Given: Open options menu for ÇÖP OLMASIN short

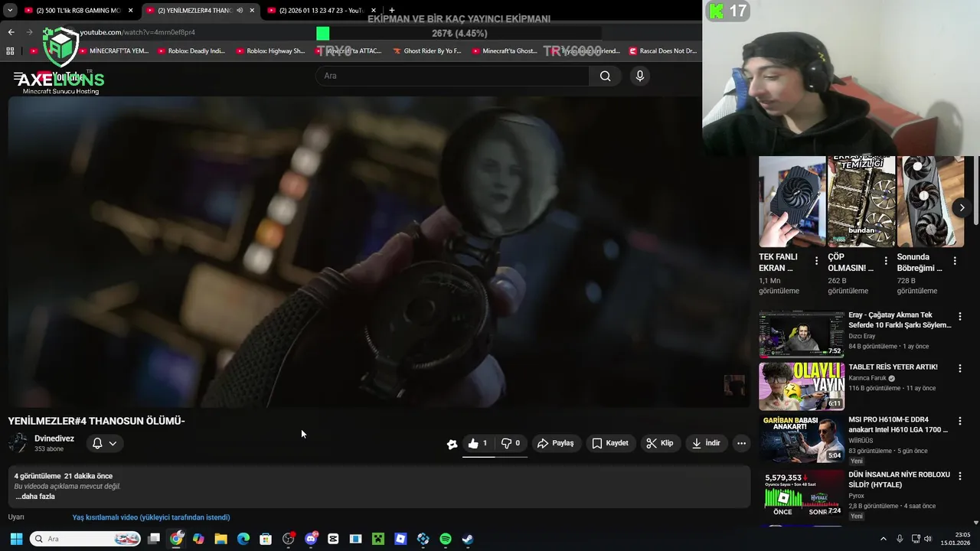Looking at the screenshot, I should click(x=886, y=261).
